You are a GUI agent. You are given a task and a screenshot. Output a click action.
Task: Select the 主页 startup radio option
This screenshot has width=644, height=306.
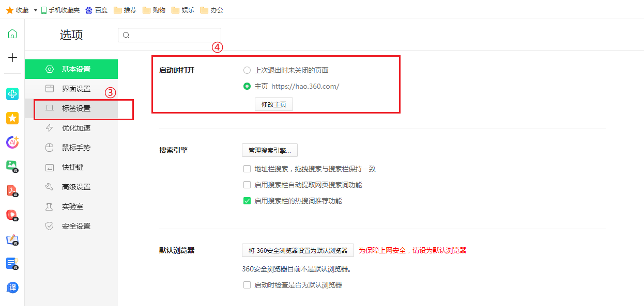tap(247, 86)
